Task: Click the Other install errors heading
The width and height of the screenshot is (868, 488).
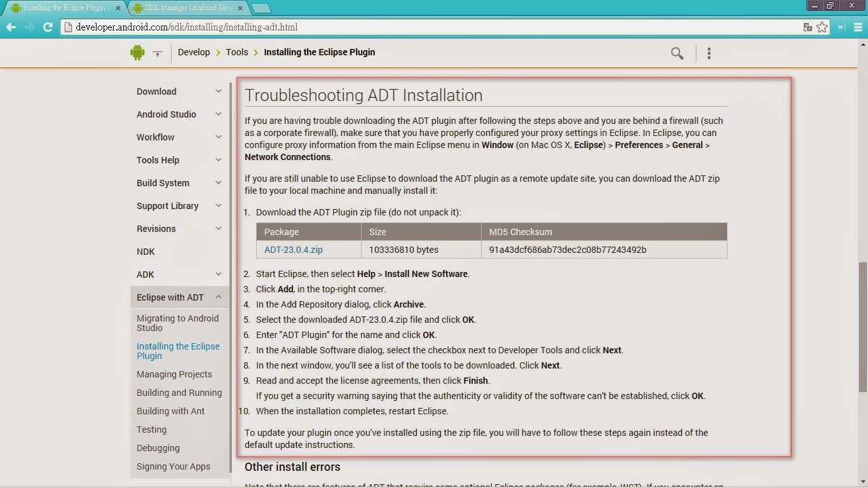Action: click(292, 467)
